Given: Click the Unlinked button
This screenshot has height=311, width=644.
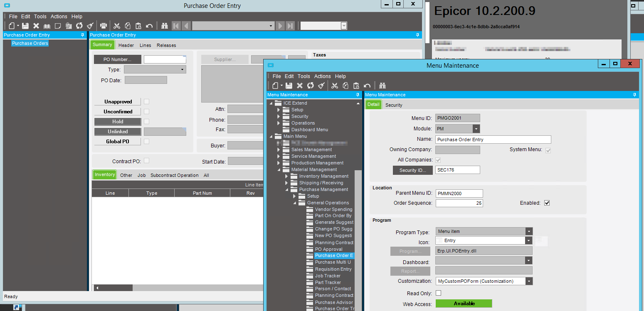Looking at the screenshot, I should [118, 132].
